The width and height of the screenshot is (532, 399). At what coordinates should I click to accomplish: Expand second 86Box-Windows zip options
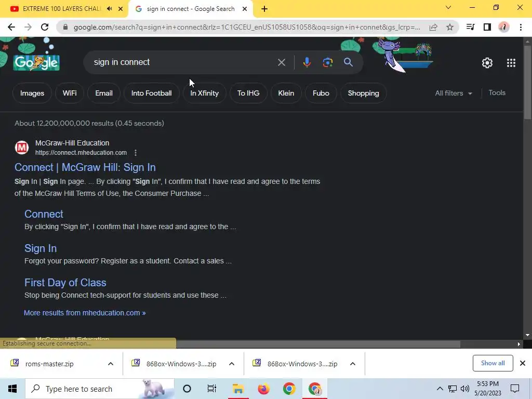353,364
